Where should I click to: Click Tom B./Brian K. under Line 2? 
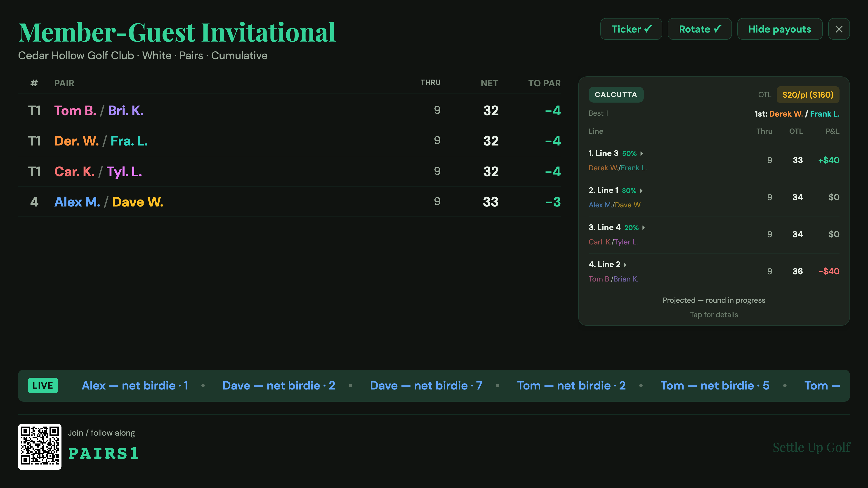(614, 279)
